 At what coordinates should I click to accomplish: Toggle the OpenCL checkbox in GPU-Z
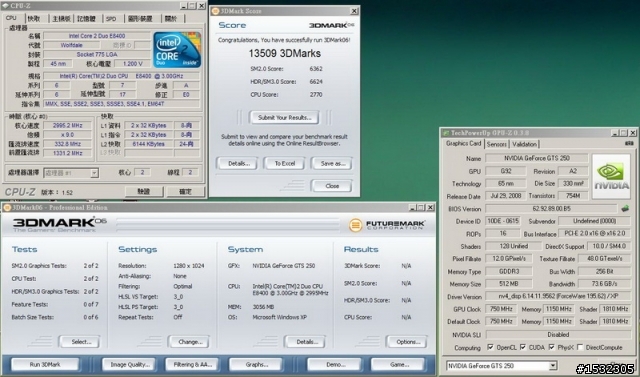[490, 347]
